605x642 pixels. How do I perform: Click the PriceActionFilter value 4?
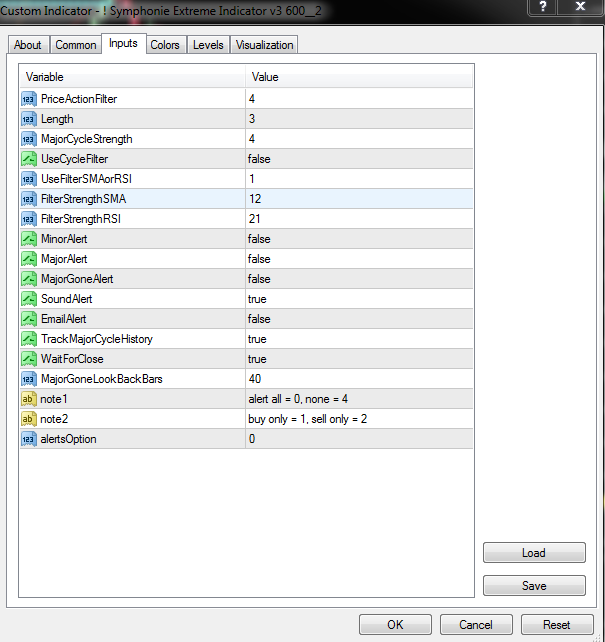pyautogui.click(x=252, y=99)
